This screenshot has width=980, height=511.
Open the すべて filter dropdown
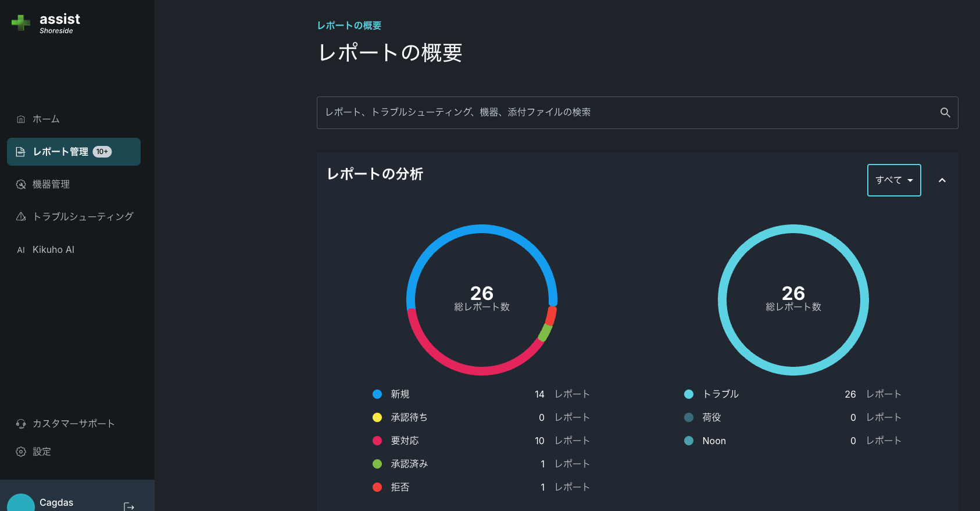(894, 180)
